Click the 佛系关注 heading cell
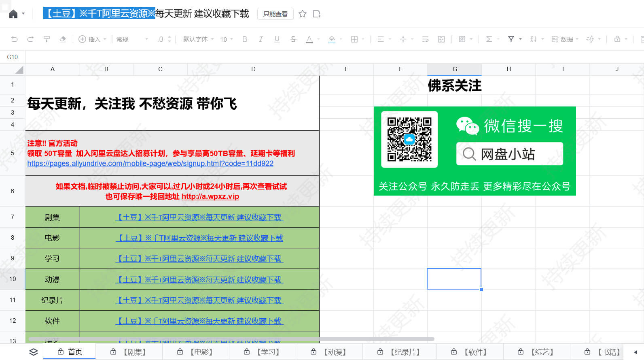This screenshot has width=644, height=360. pyautogui.click(x=455, y=85)
